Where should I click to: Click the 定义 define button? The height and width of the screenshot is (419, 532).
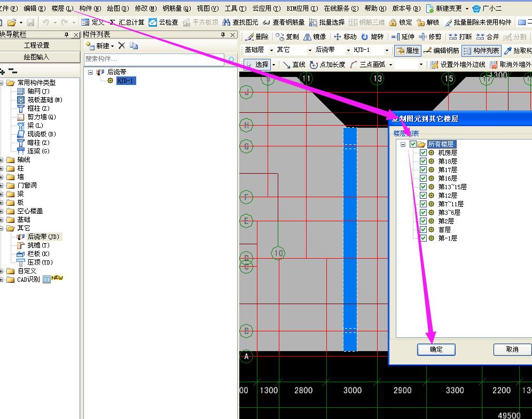[92, 22]
